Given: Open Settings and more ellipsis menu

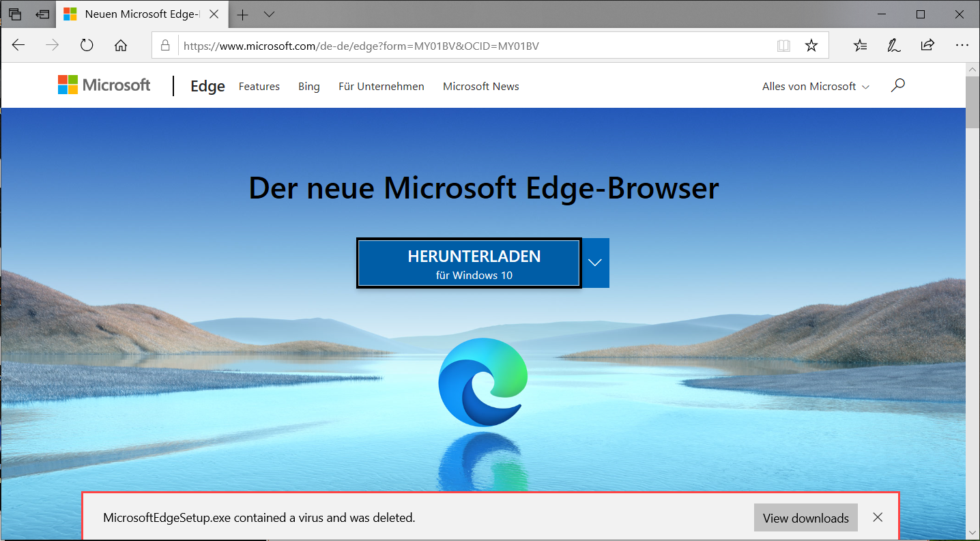Looking at the screenshot, I should coord(962,46).
